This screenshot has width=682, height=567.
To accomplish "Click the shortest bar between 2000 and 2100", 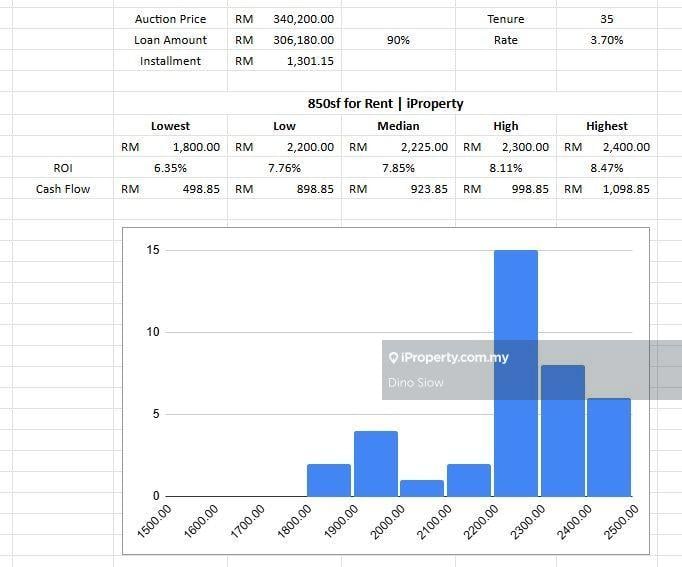I will 422,488.
